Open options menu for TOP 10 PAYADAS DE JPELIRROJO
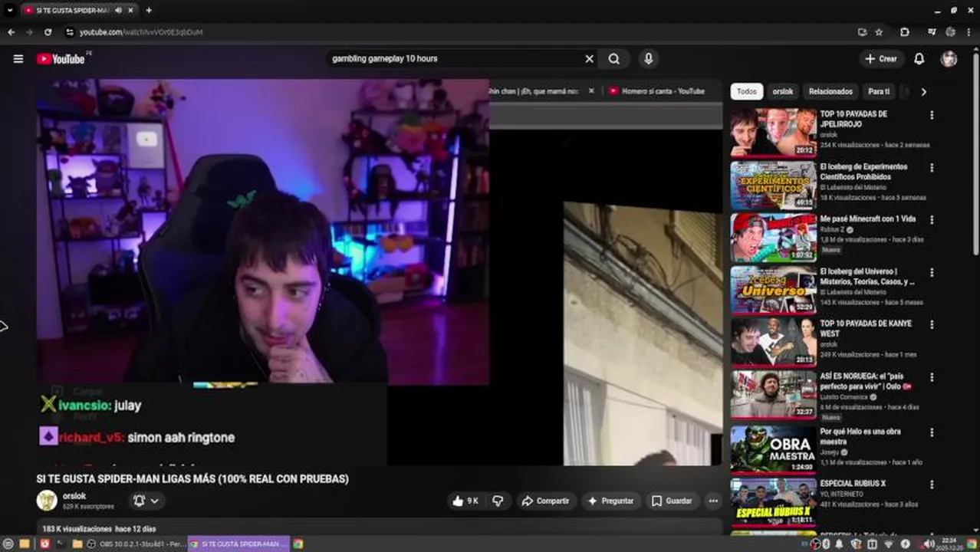Viewport: 980px width, 552px height. 932,115
